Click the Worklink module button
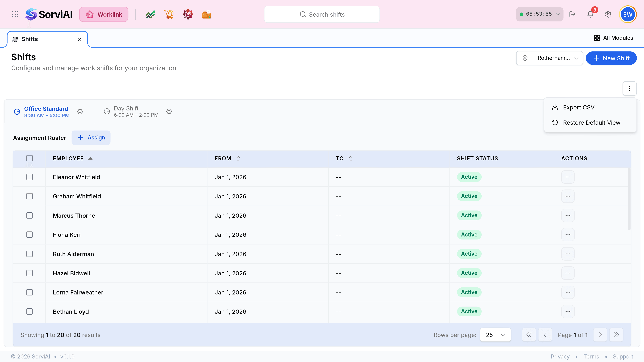 [104, 14]
